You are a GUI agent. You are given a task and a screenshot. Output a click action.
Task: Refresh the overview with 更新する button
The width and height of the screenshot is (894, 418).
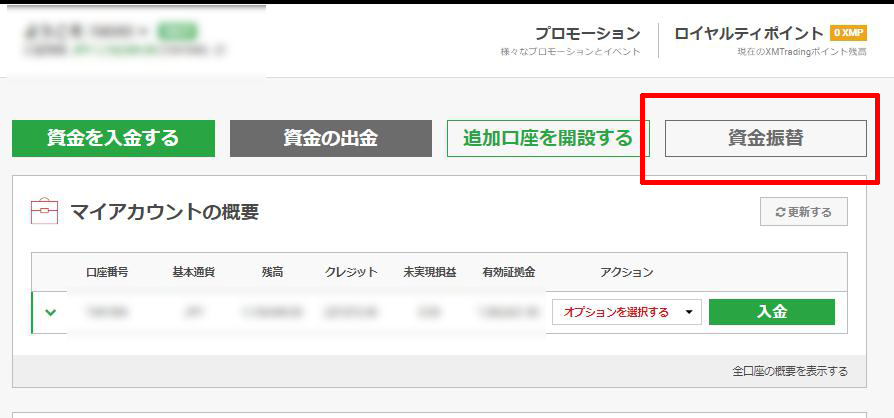point(803,212)
